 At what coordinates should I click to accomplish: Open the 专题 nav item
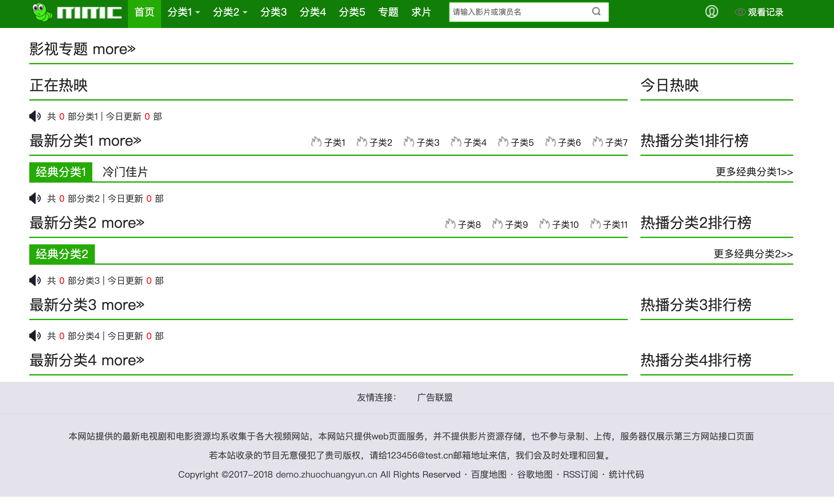(388, 12)
